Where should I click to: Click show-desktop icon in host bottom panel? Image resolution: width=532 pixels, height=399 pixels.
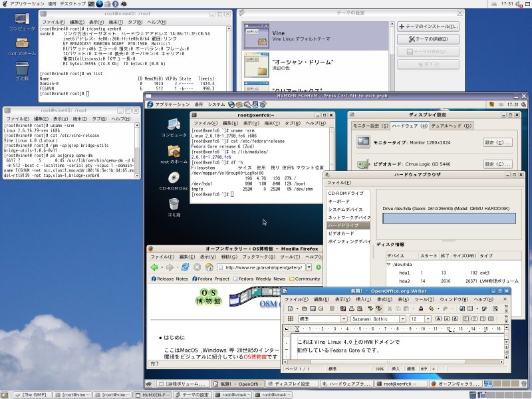[6, 395]
